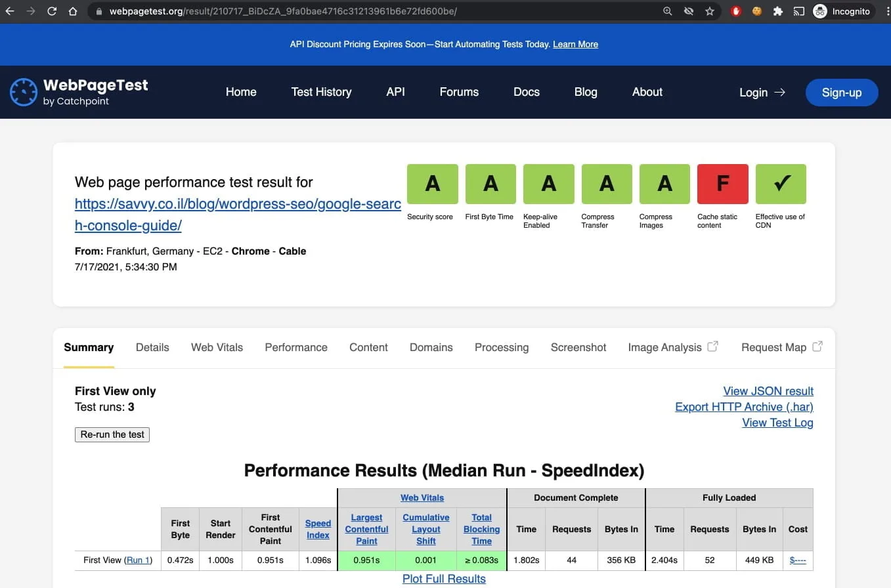Click the green Security score A grade
This screenshot has height=588, width=891.
(x=432, y=184)
